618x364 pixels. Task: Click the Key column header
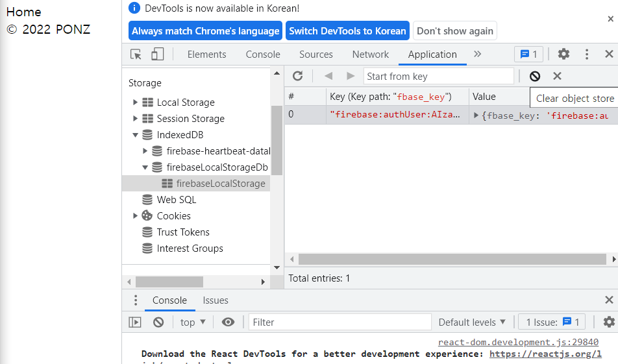397,97
